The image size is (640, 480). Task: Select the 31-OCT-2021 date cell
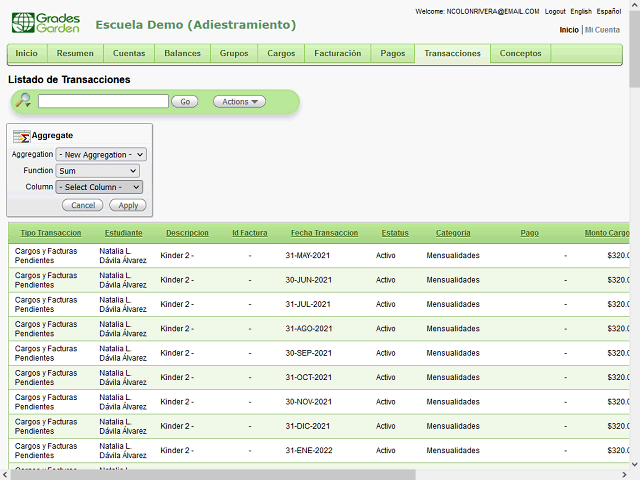(x=309, y=378)
